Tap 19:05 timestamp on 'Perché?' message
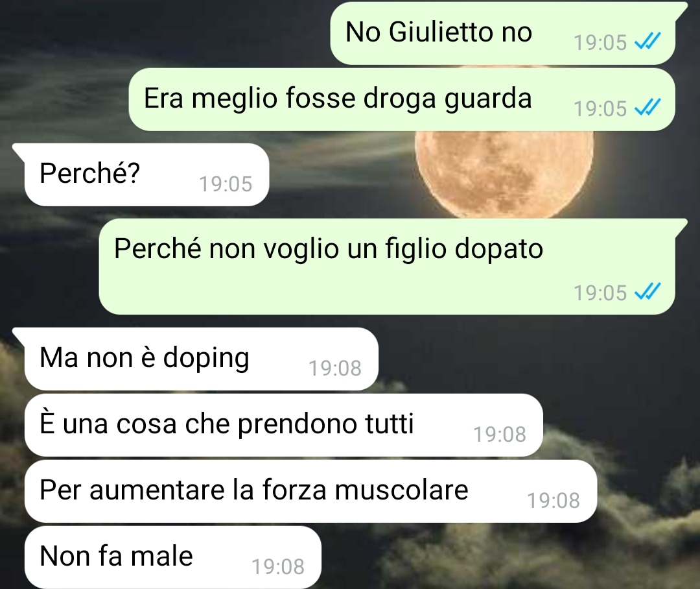This screenshot has height=589, width=700. [226, 184]
